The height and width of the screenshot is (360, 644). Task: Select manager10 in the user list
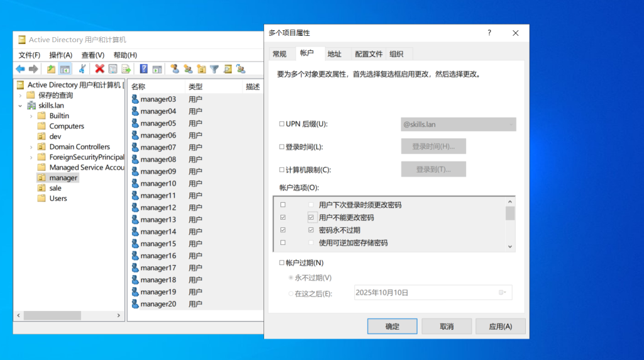point(158,184)
